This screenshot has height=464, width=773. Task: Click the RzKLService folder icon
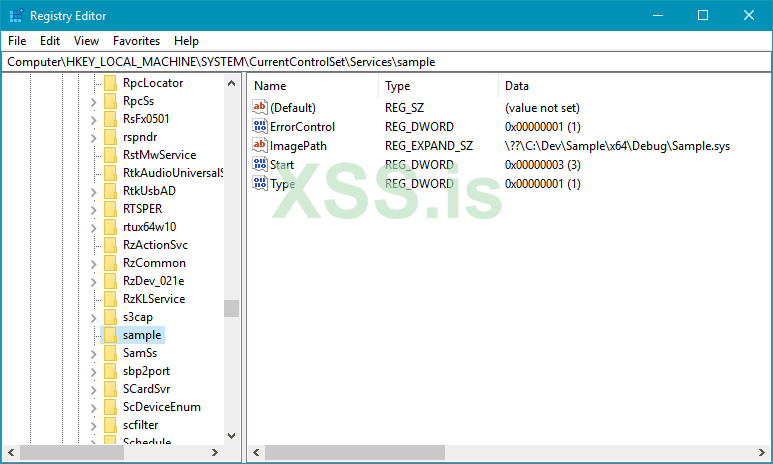tap(110, 299)
